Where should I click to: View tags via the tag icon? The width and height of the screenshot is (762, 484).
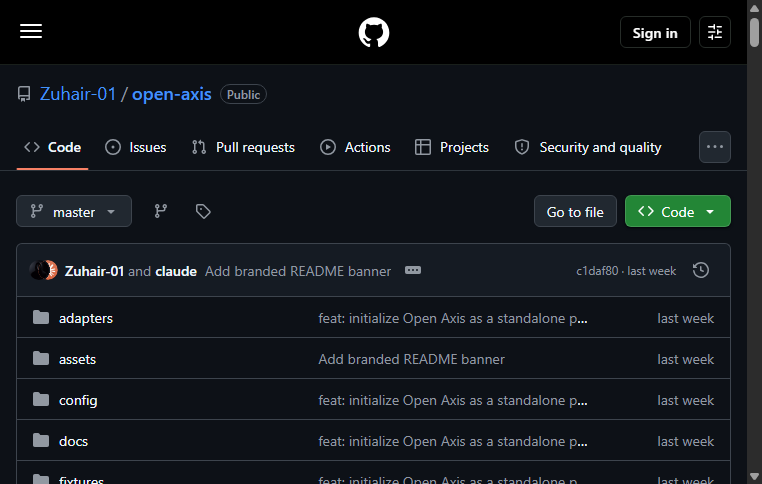203,211
